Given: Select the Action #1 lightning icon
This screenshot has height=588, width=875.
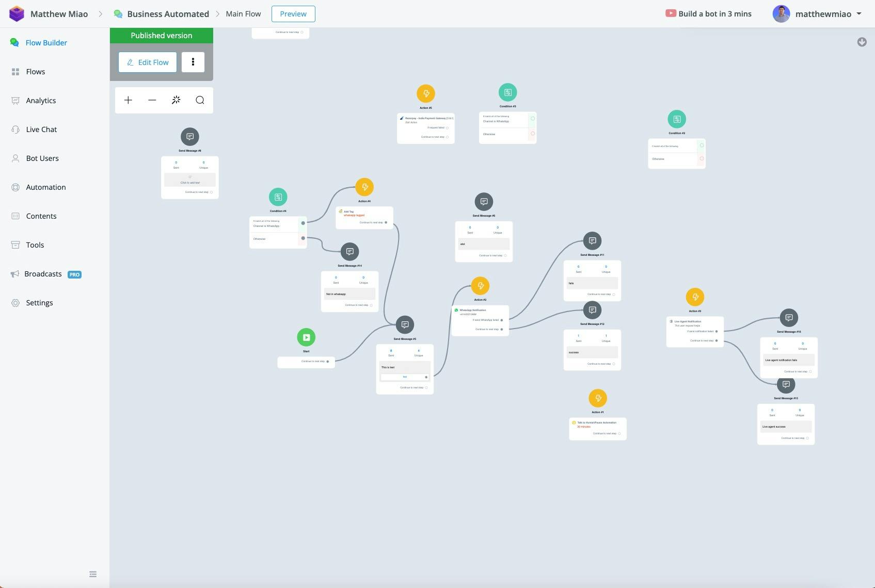Looking at the screenshot, I should pos(598,398).
